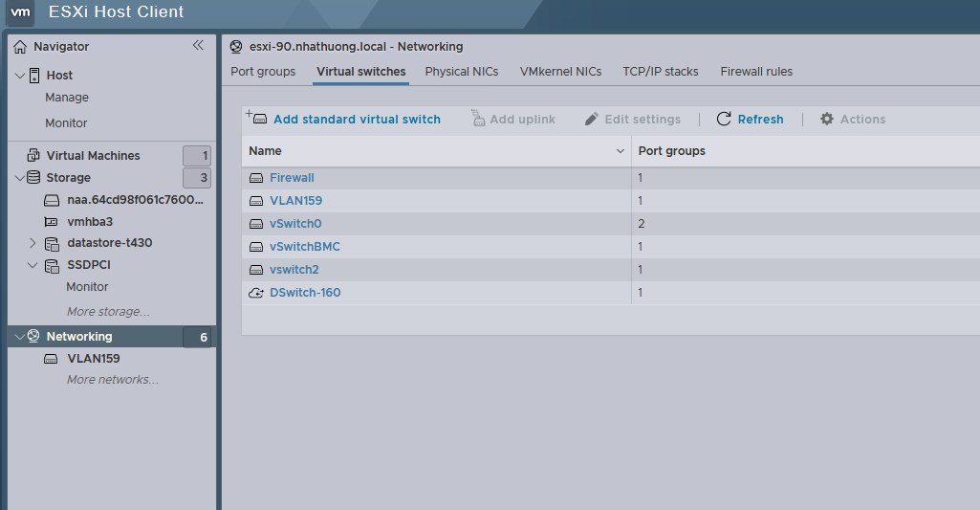Switch to the Port groups tab
The image size is (980, 510).
(x=263, y=72)
